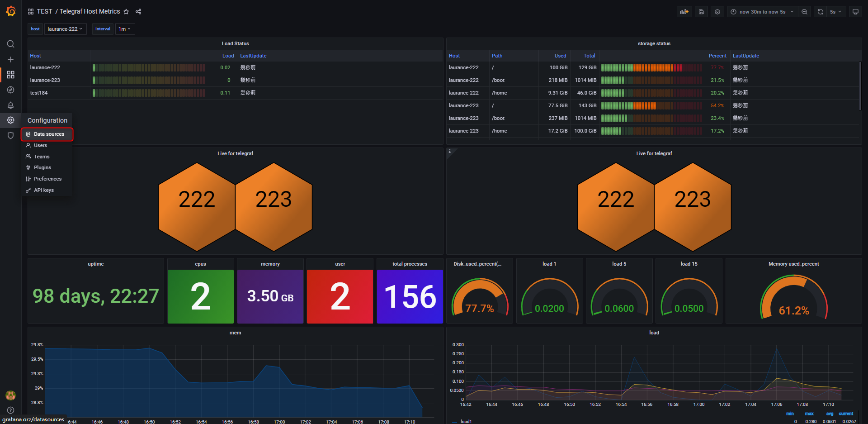Open the Dashboards grid icon in sidebar
This screenshot has height=424, width=868.
click(11, 75)
